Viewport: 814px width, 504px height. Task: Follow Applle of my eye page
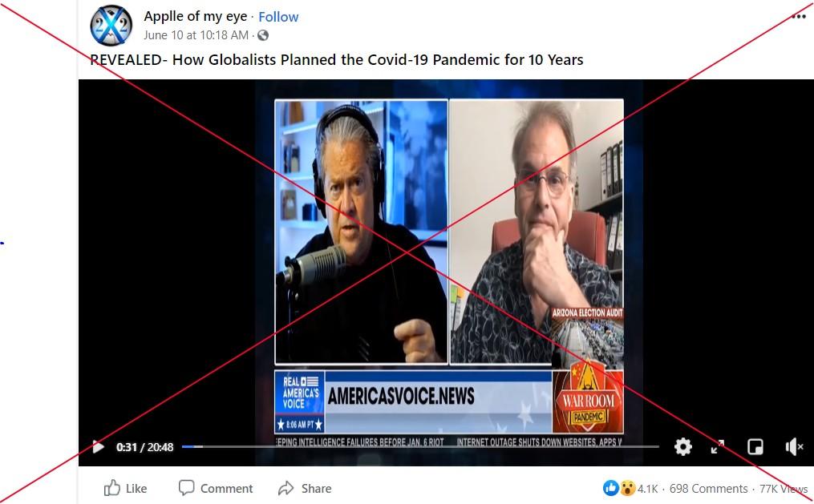(278, 17)
